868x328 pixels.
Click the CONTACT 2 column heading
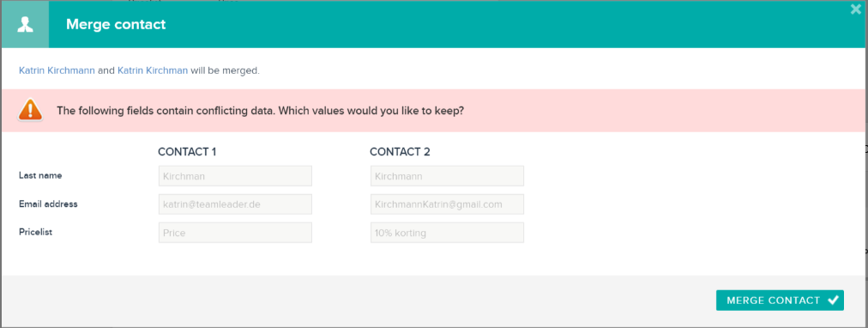pyautogui.click(x=400, y=152)
